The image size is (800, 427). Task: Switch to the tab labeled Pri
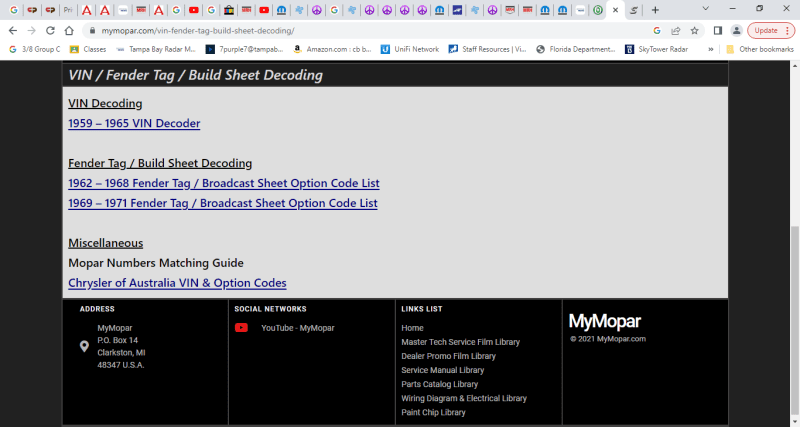[67, 10]
